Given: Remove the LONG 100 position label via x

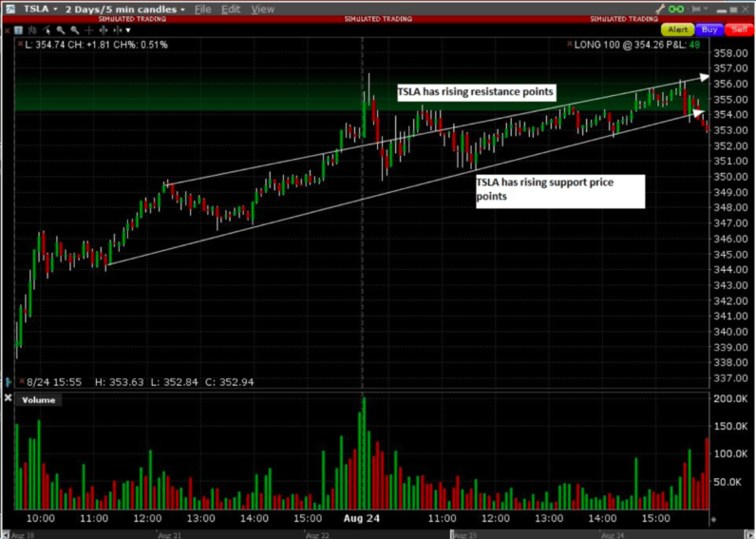Looking at the screenshot, I should tap(570, 44).
